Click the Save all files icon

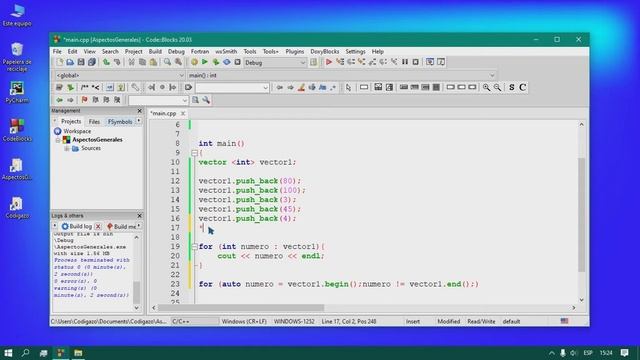pos(92,62)
